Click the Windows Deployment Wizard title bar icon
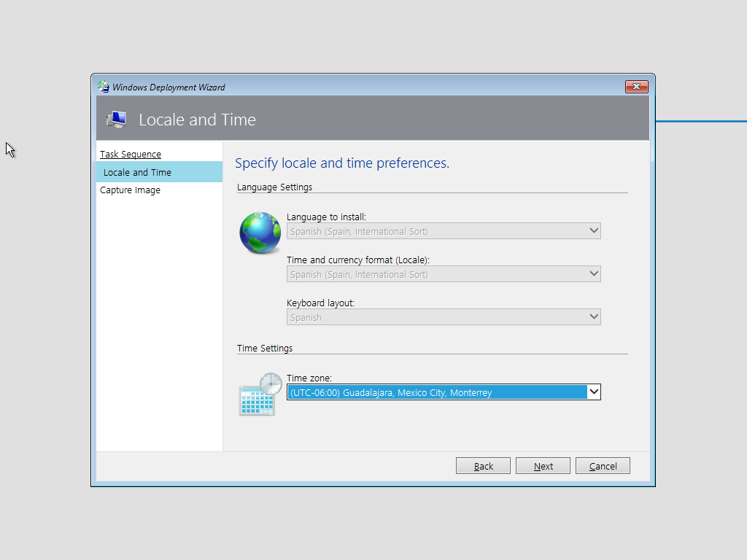The width and height of the screenshot is (747, 560). tap(104, 87)
